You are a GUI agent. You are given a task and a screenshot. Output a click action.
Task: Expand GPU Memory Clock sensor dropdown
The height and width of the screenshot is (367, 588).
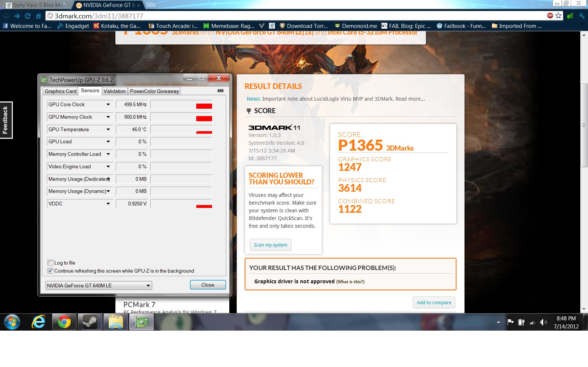pos(108,117)
